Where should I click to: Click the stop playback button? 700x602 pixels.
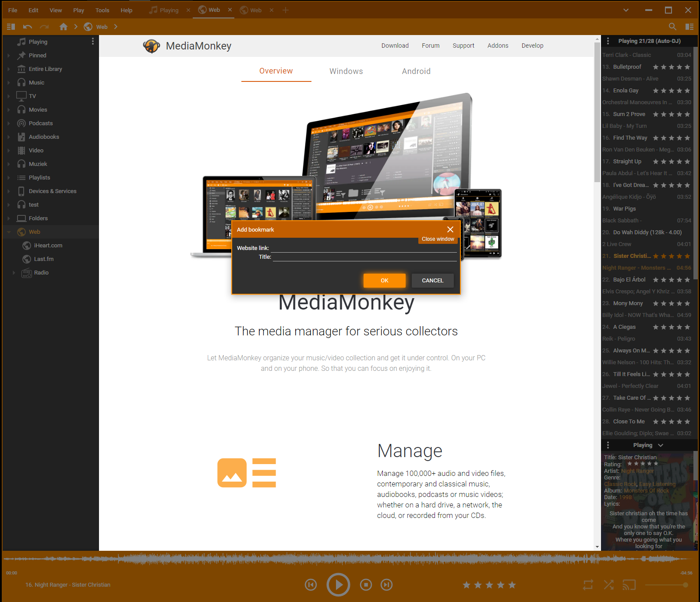(x=366, y=584)
